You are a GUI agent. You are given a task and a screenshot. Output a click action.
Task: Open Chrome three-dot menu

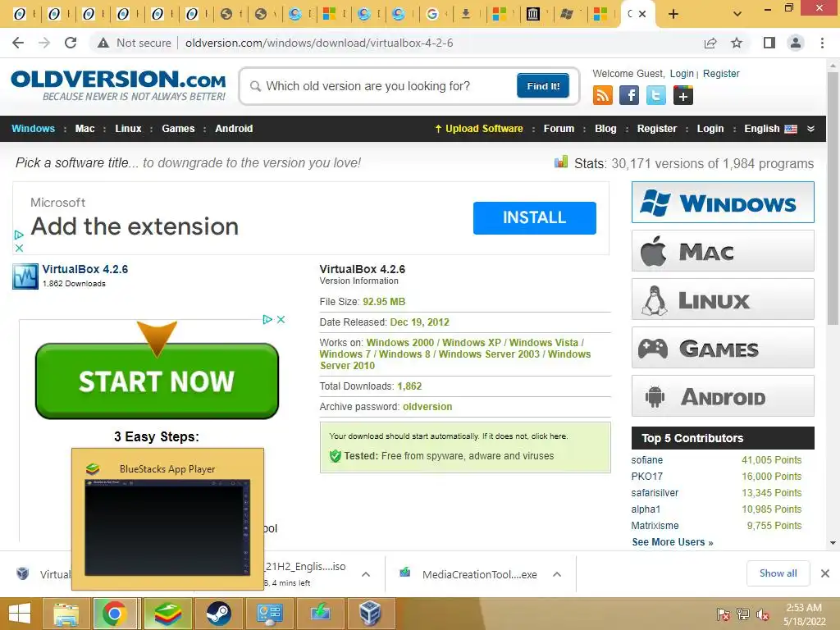click(822, 43)
